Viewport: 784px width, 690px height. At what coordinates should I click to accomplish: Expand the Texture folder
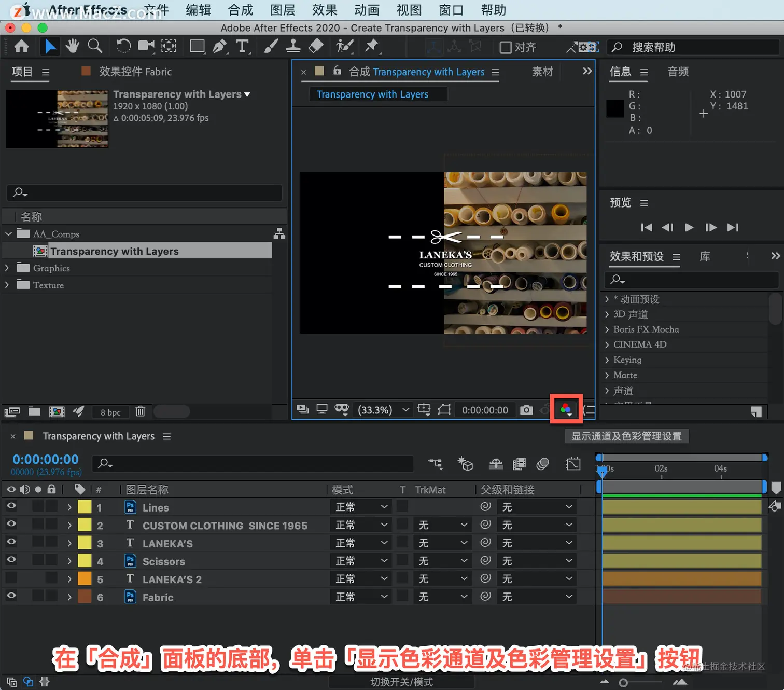tap(7, 285)
